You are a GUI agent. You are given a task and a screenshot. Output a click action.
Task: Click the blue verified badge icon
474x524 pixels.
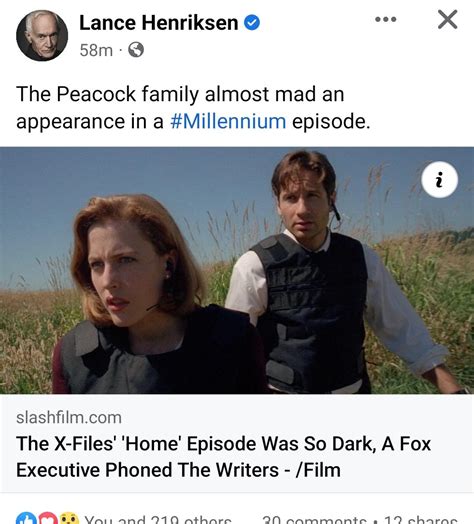tap(252, 23)
